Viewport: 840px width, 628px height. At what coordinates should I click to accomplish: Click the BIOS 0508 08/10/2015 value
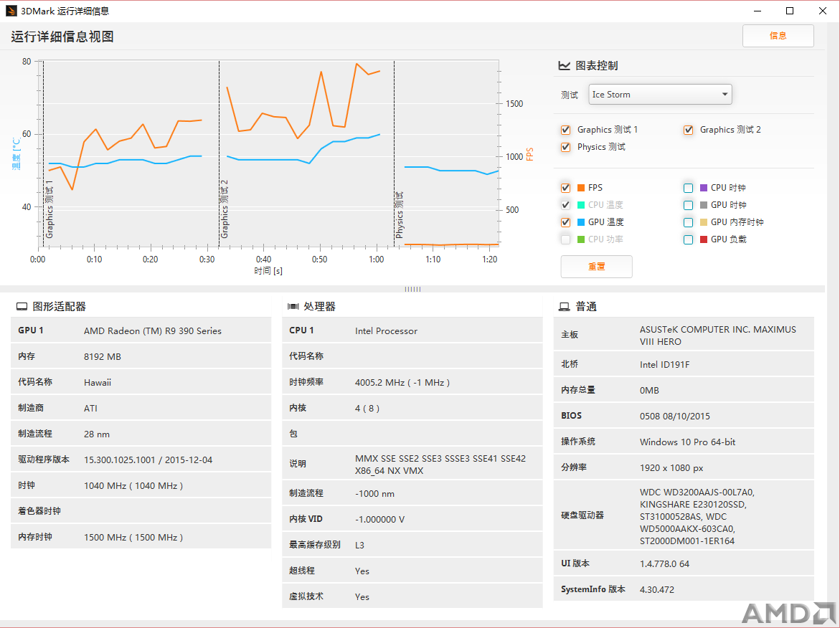click(x=674, y=416)
